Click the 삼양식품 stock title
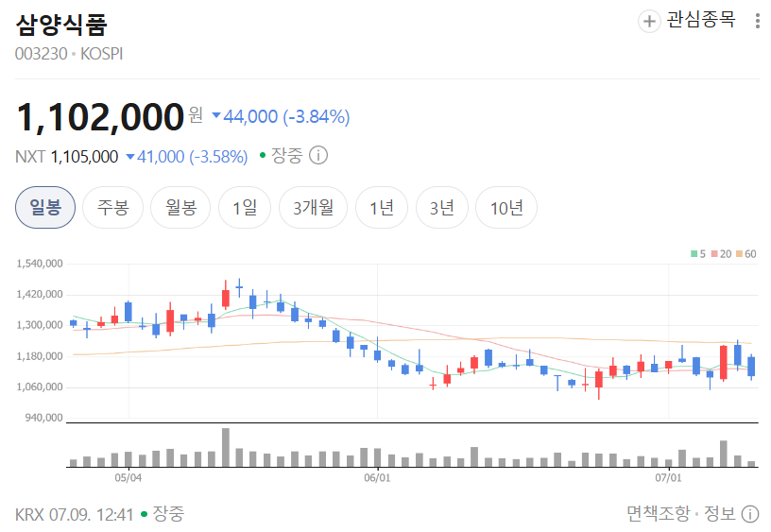Screen dimensions: 771x532 pyautogui.click(x=61, y=25)
